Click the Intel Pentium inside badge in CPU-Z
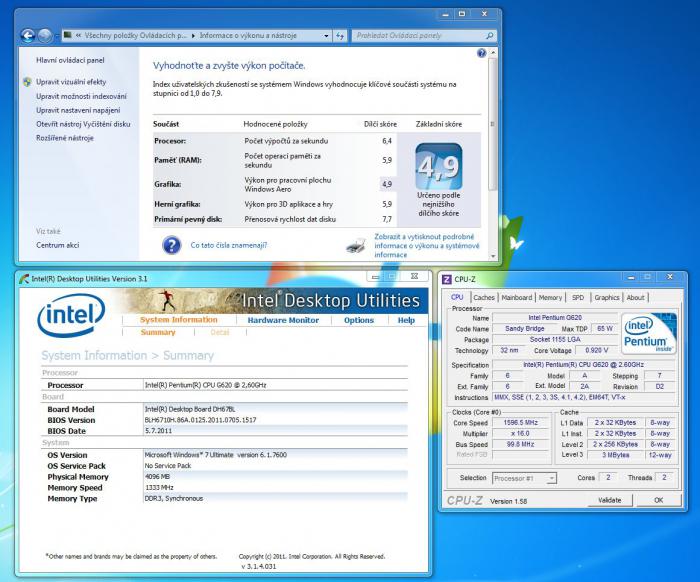 (647, 335)
